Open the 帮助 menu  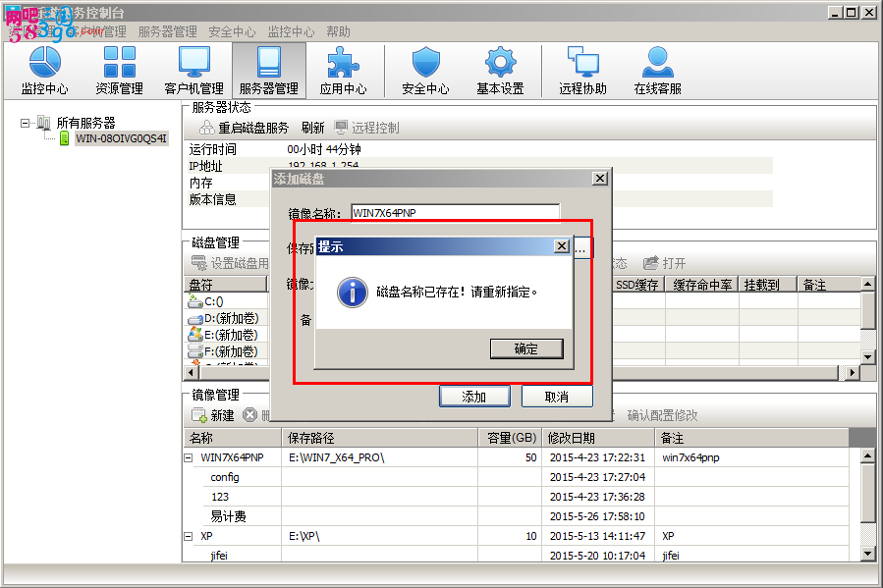338,32
